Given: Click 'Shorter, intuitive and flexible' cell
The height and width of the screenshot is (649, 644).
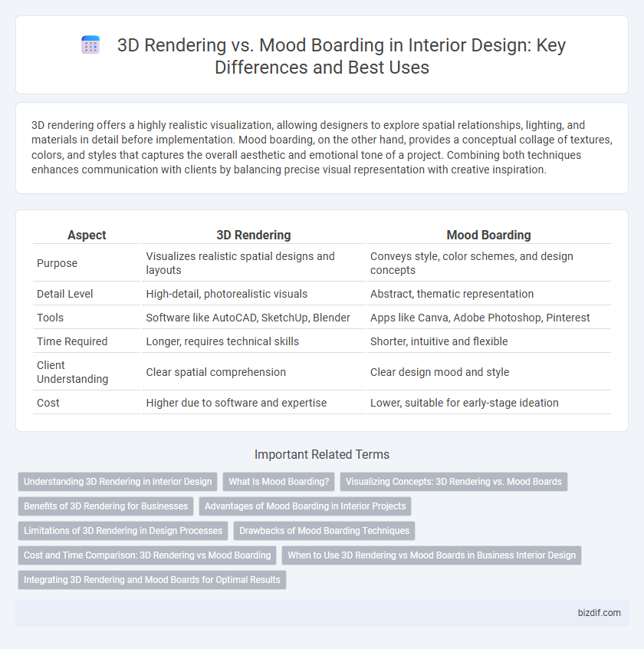Looking at the screenshot, I should pyautogui.click(x=488, y=341).
